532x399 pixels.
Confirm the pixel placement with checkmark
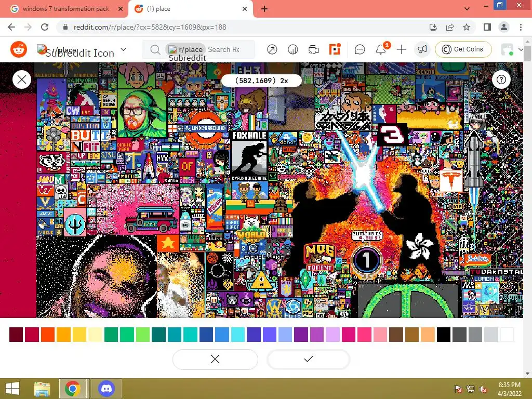coord(309,359)
